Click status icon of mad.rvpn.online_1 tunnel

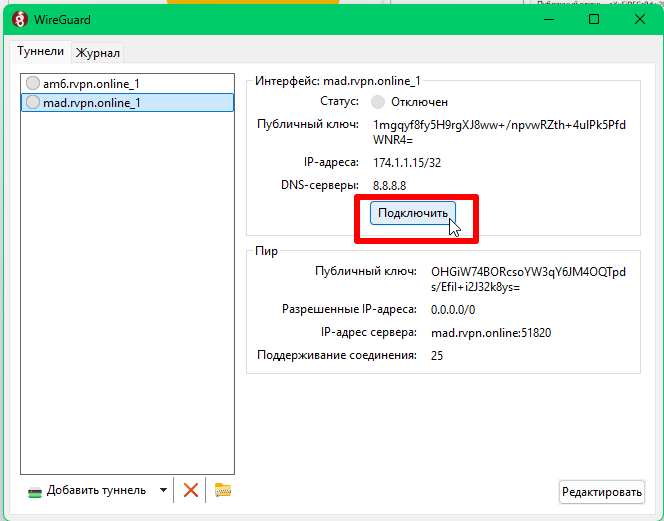33,102
